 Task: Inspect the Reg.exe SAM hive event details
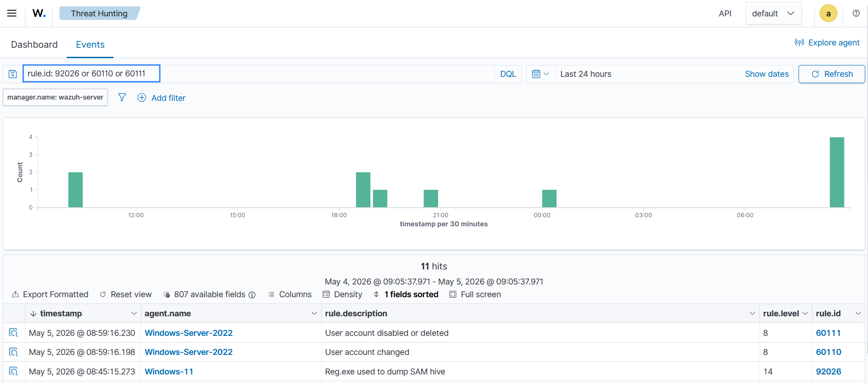coord(14,371)
